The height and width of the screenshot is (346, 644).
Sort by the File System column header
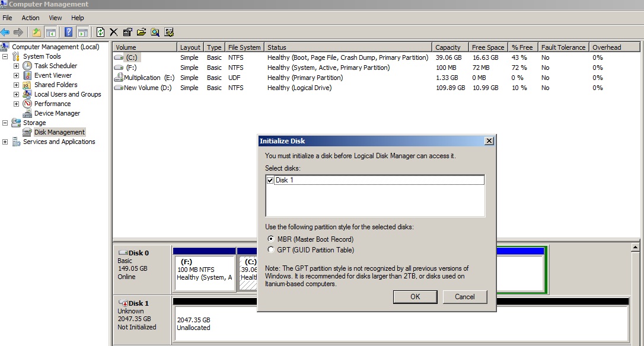[244, 47]
